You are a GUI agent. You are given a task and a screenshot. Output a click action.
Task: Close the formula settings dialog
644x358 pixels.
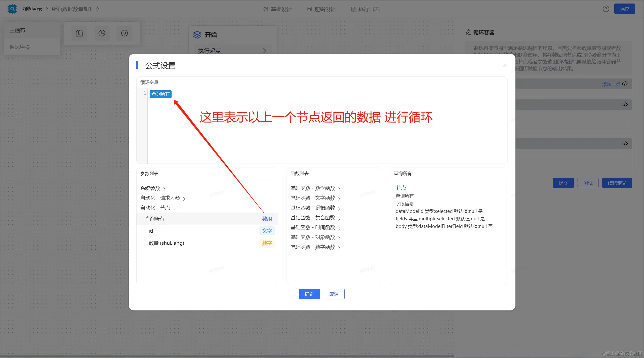tap(505, 65)
